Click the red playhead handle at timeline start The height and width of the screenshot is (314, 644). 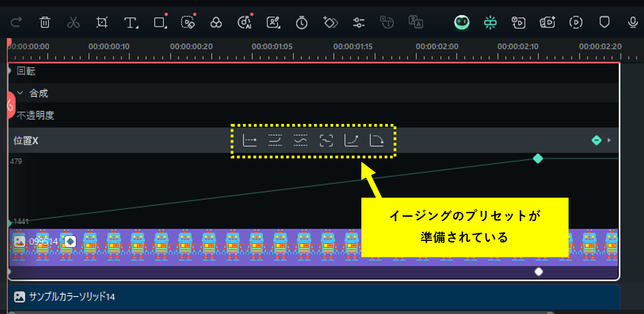pyautogui.click(x=9, y=42)
